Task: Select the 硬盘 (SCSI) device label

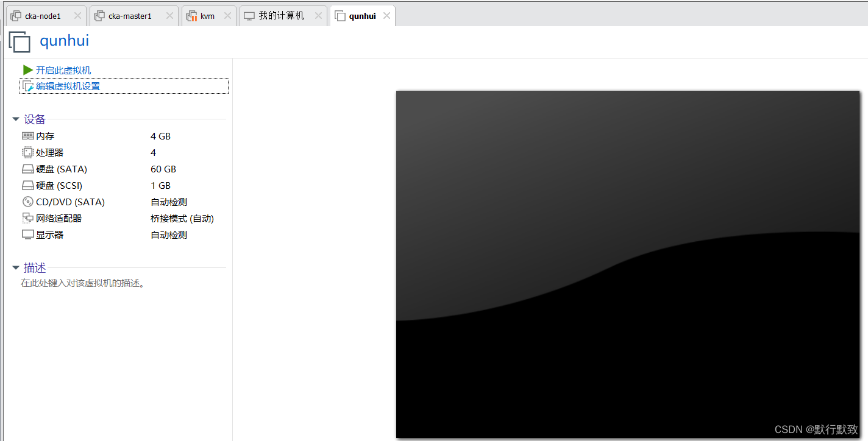Action: (x=59, y=185)
